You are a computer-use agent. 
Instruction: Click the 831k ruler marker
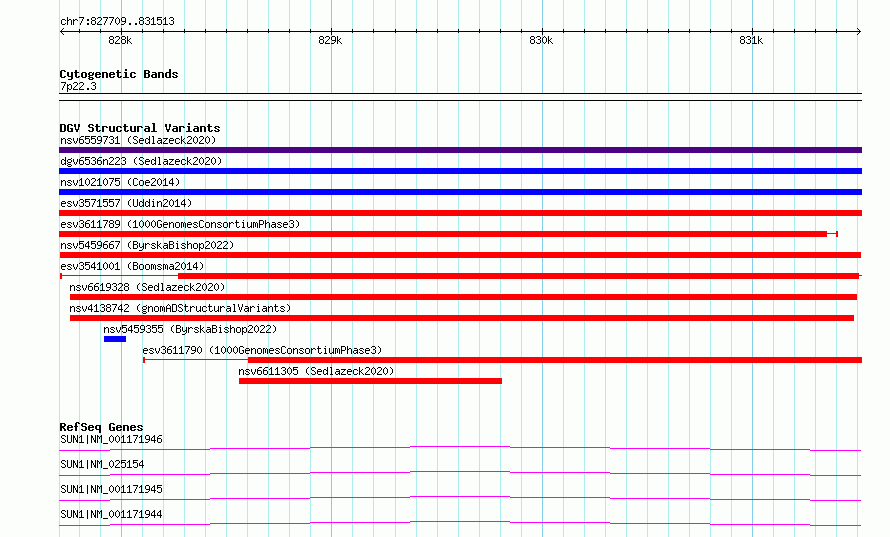coord(752,40)
